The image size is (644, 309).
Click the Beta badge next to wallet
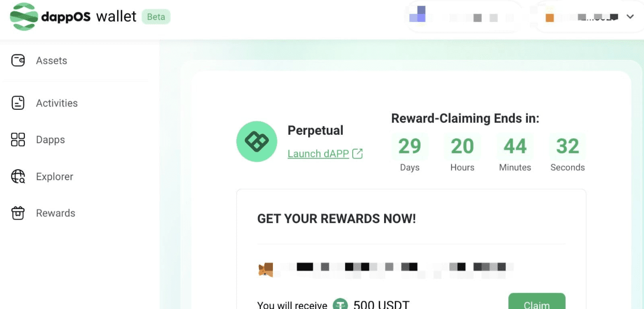point(156,16)
